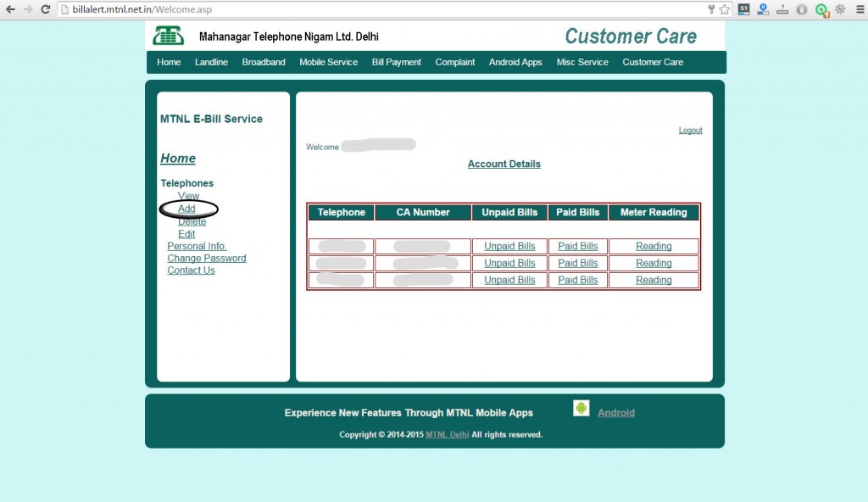The height and width of the screenshot is (502, 868).
Task: Click the Logout link
Action: tap(690, 131)
